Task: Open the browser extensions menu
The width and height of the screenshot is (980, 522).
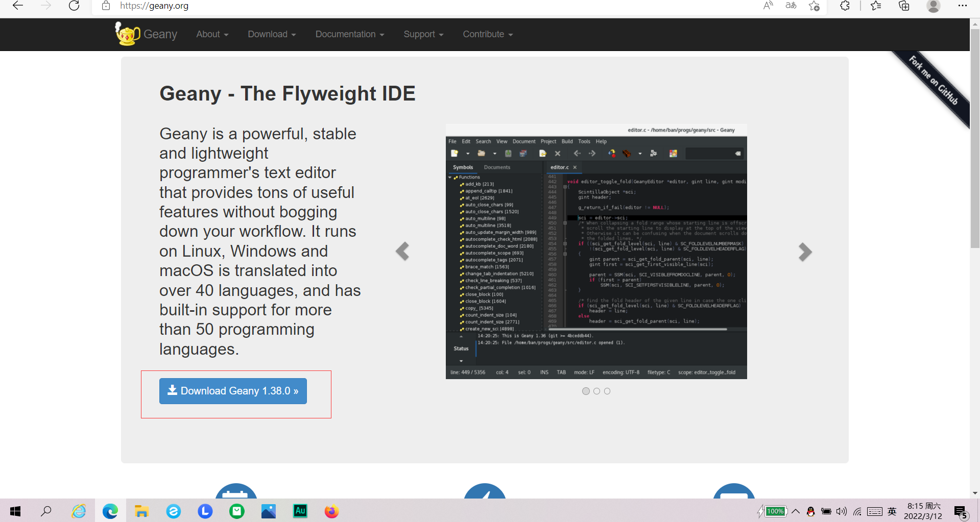Action: 845,6
